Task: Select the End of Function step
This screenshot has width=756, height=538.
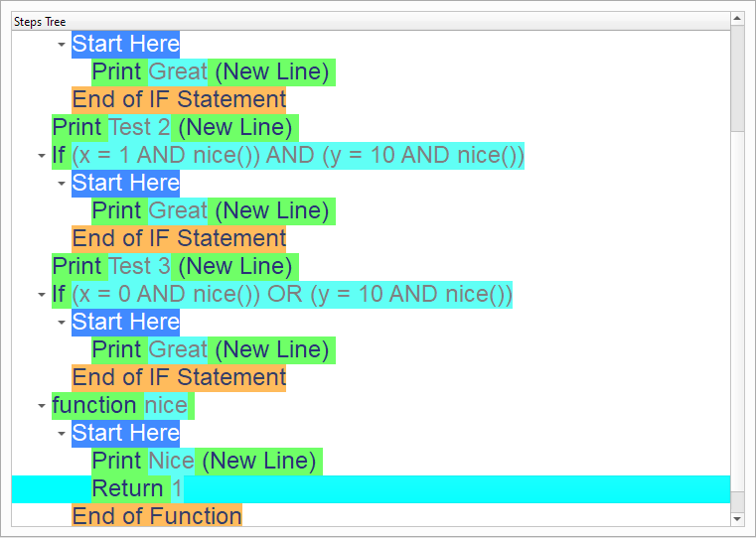Action: 156,516
